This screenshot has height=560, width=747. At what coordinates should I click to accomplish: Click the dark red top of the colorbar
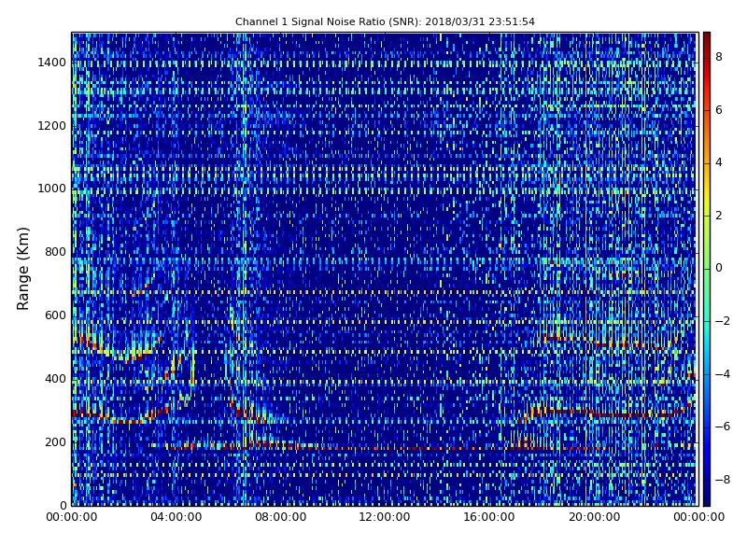tap(707, 40)
